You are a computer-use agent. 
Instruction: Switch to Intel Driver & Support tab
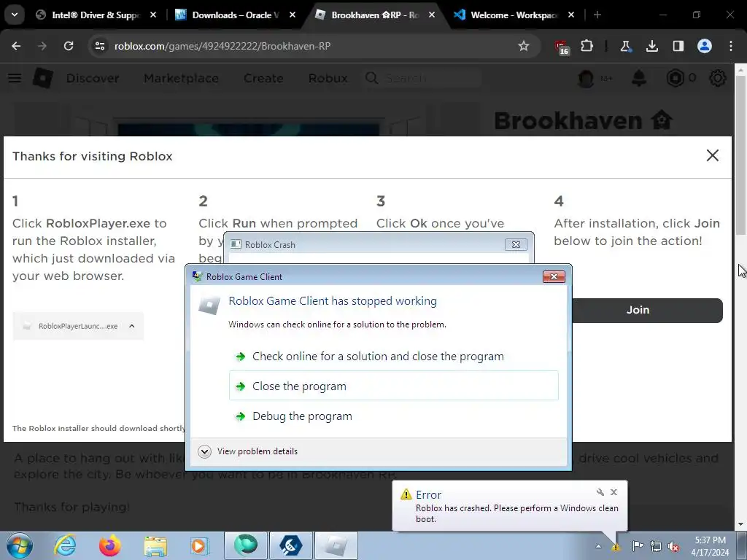tap(94, 15)
